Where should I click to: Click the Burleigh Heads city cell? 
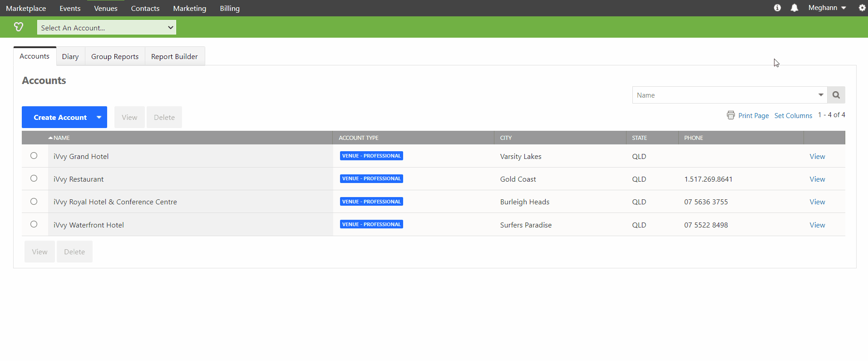[x=525, y=202]
